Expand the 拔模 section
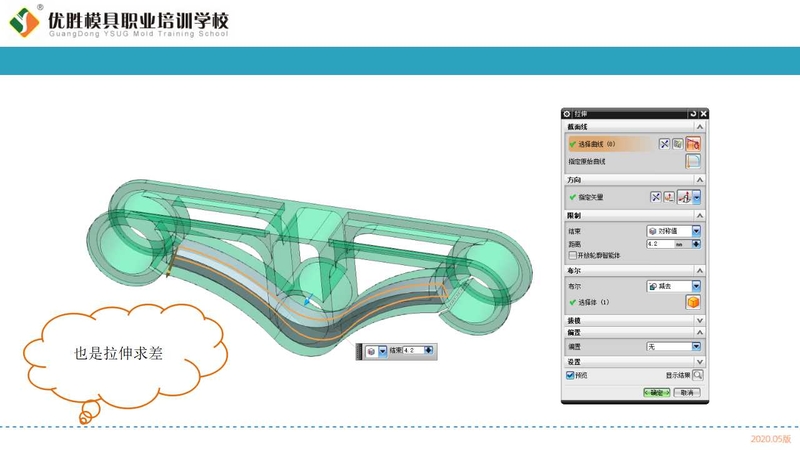 700,320
